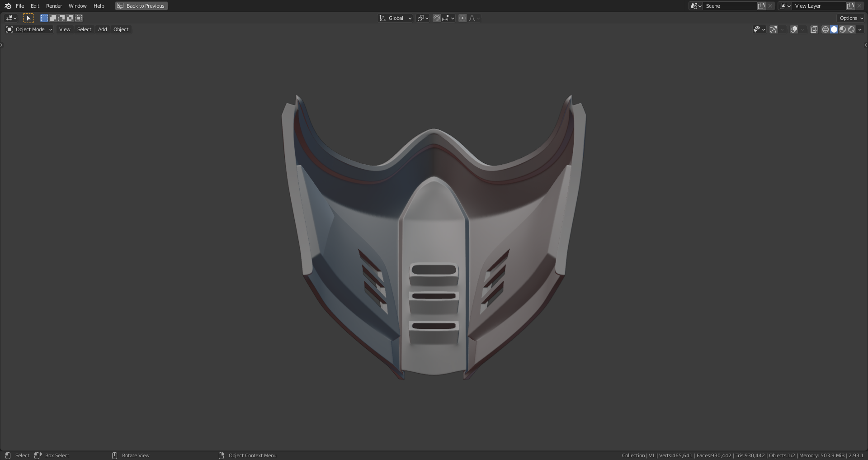
Task: Open the snapping options dropdown
Action: tap(448, 18)
